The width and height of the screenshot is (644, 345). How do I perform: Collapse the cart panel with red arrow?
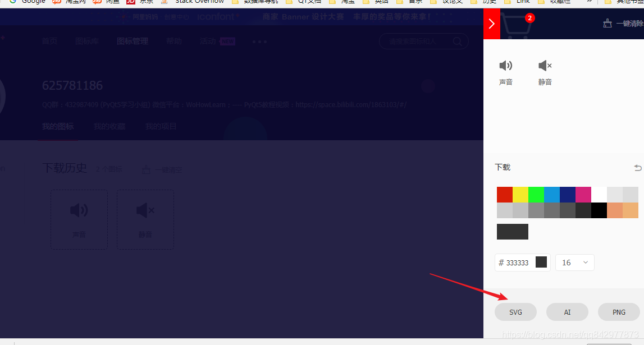tap(492, 24)
